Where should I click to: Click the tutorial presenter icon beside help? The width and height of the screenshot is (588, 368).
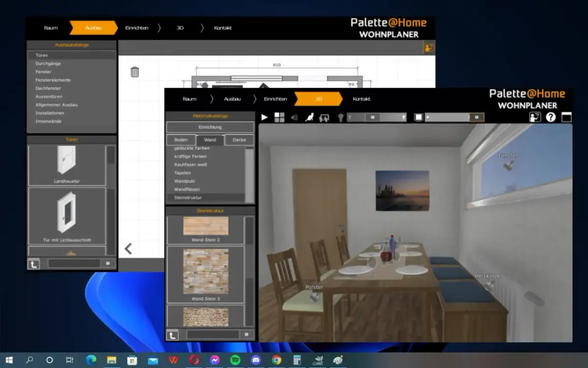[535, 117]
